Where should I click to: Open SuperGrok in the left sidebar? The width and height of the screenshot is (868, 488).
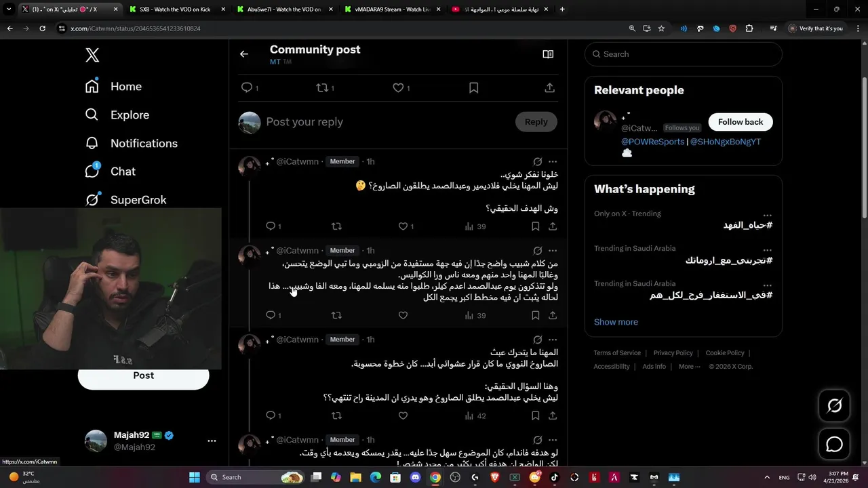pyautogui.click(x=125, y=200)
